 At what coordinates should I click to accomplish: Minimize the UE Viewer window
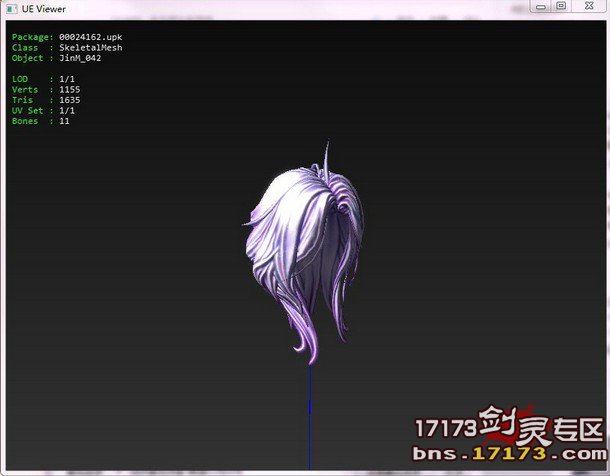pos(541,6)
